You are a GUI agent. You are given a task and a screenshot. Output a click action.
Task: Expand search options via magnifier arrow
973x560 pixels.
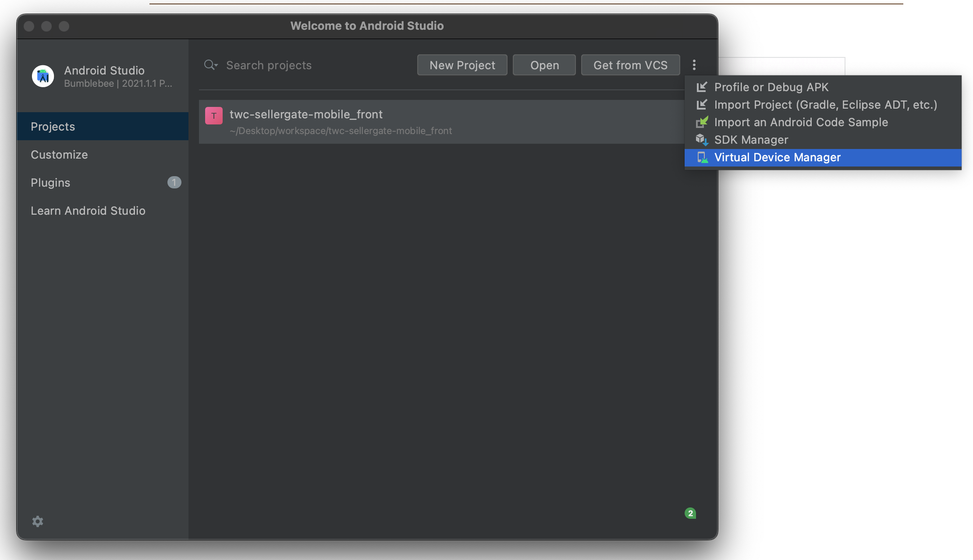pos(211,65)
